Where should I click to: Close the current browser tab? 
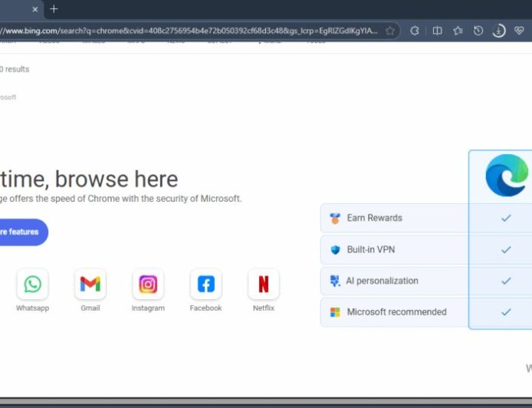point(35,9)
